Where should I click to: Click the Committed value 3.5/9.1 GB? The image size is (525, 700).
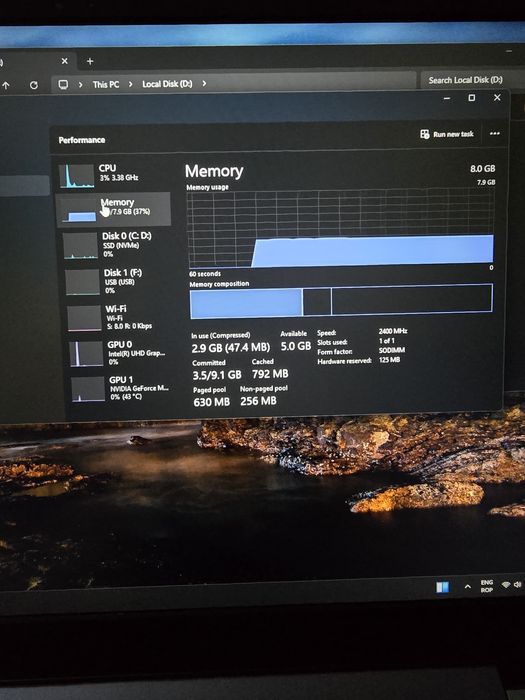click(217, 375)
